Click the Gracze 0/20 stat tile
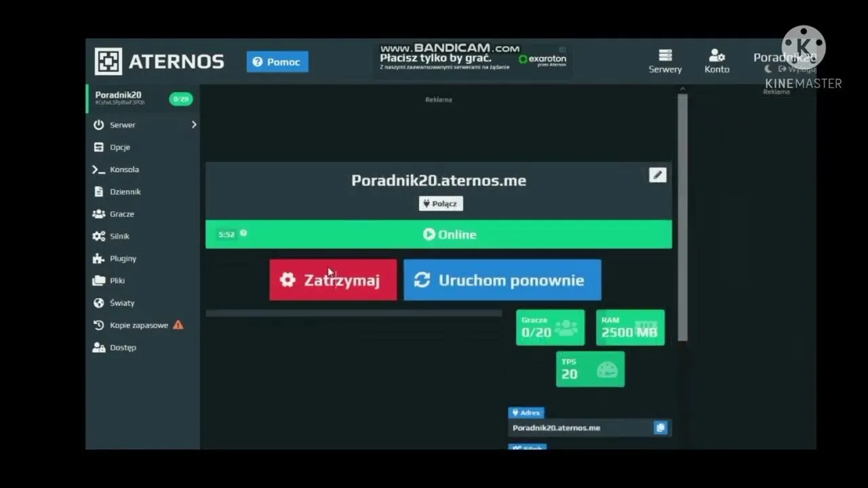868x488 pixels. point(550,327)
